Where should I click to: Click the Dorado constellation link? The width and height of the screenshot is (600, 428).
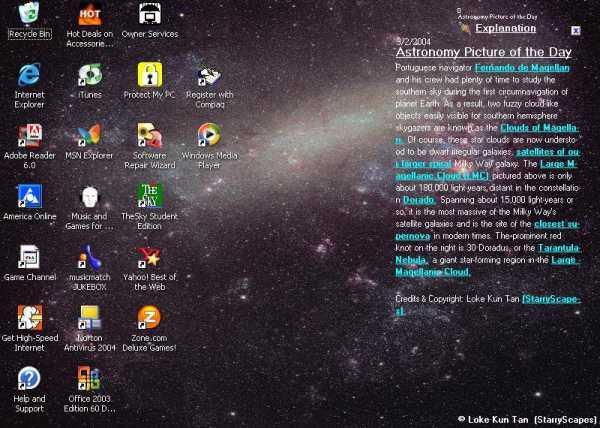[x=419, y=200]
